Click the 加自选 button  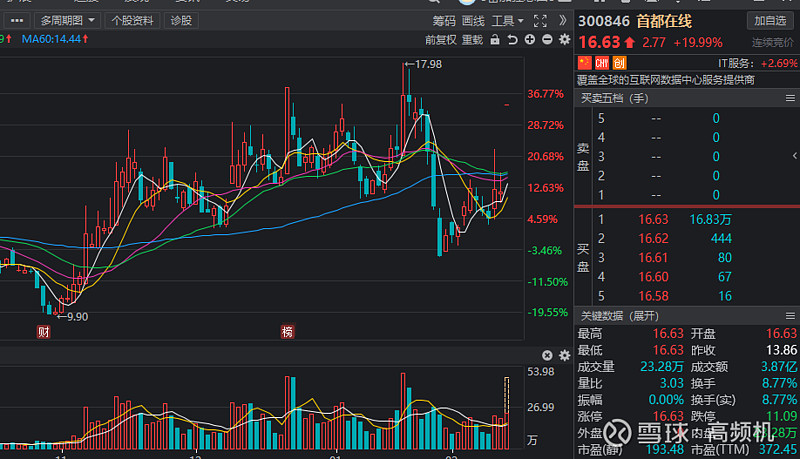coord(770,20)
